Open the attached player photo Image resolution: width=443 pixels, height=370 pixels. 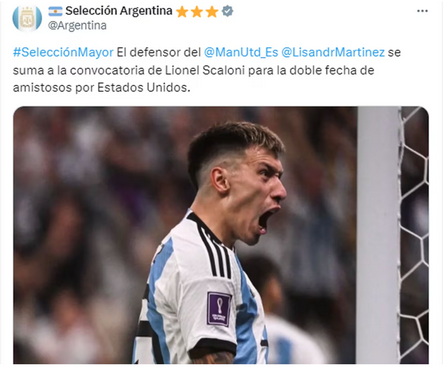[x=221, y=235]
